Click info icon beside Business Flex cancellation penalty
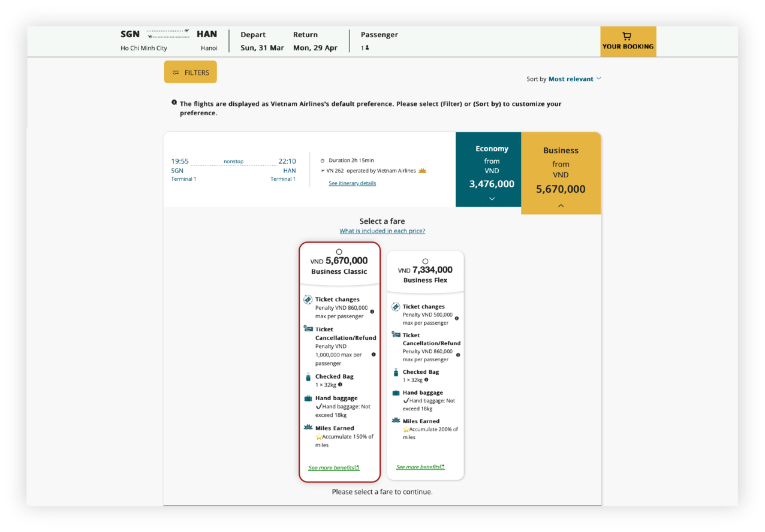Image resolution: width=765 pixels, height=532 pixels. point(458,355)
